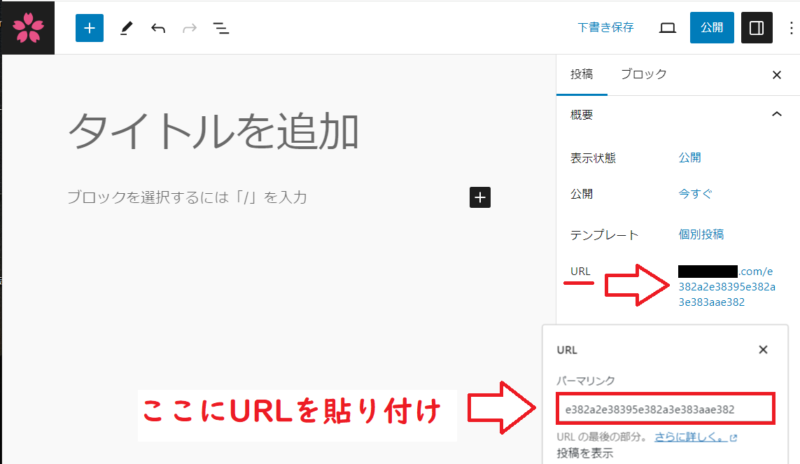Click the タイトルを追加 title field
The image size is (800, 464).
click(213, 132)
